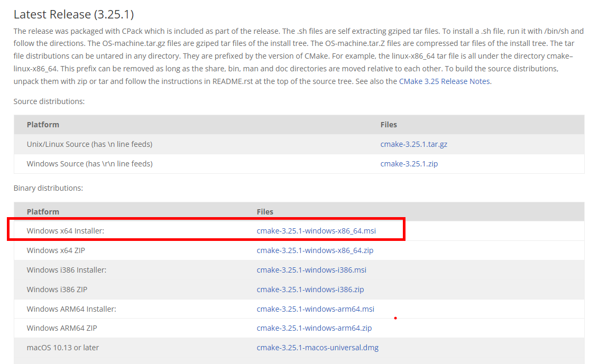
Task: Click the 'Windows i386 ZIP' platform cell
Action: [57, 289]
